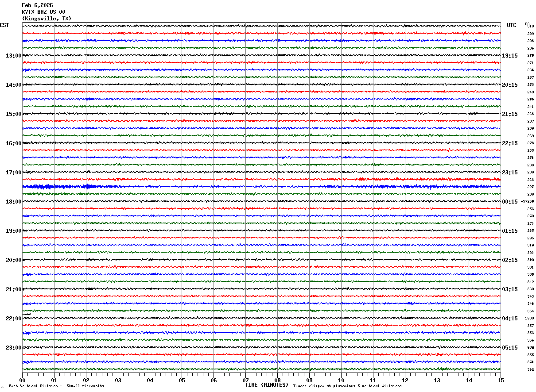
Task: Click the CST timezone label
Action: pos(4,25)
